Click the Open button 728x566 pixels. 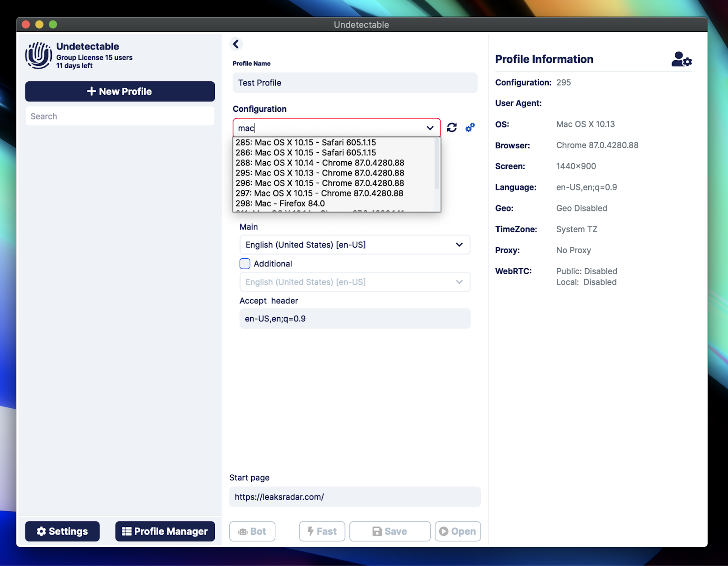[458, 531]
